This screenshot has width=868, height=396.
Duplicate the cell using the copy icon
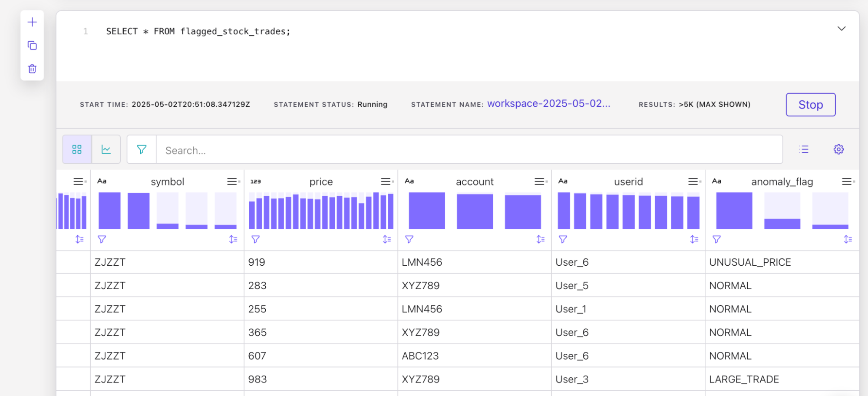click(x=32, y=46)
